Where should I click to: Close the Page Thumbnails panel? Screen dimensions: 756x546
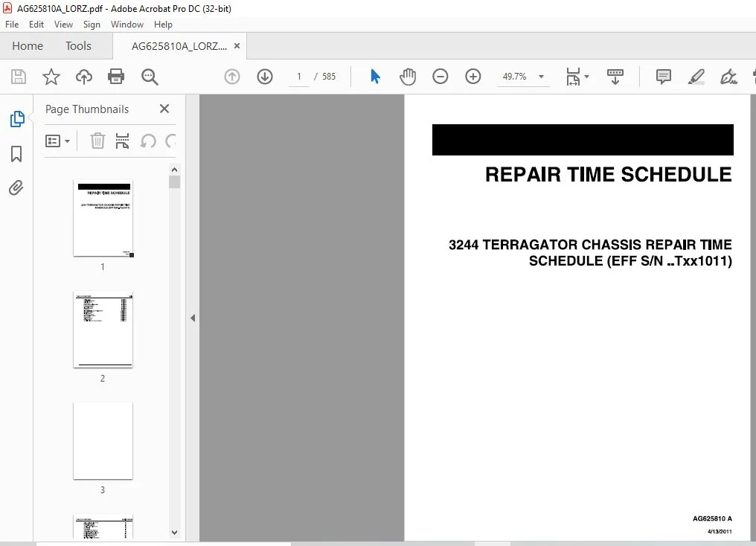pyautogui.click(x=164, y=109)
